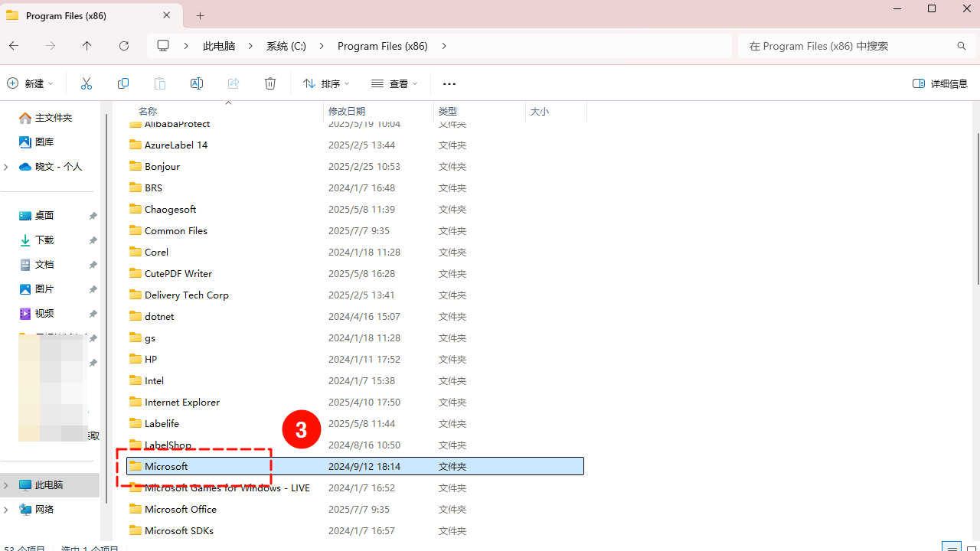This screenshot has width=980, height=551.
Task: Expand the 网络 tree node
Action: tap(6, 509)
